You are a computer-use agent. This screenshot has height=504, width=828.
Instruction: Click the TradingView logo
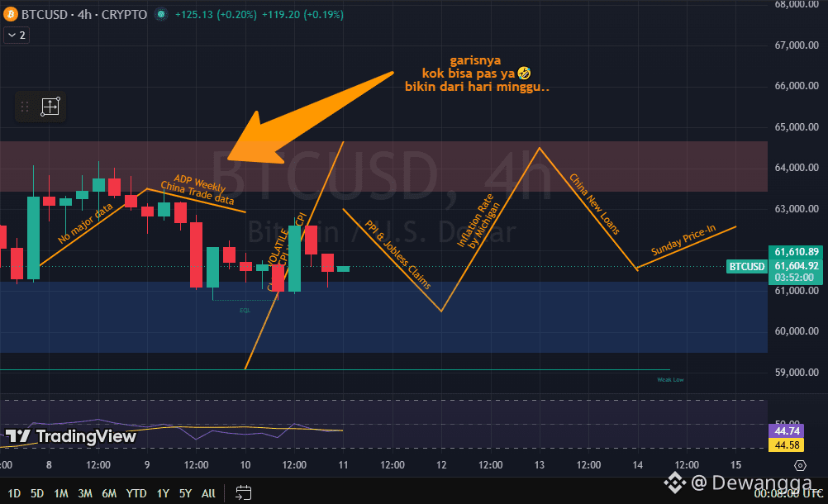pyautogui.click(x=71, y=436)
